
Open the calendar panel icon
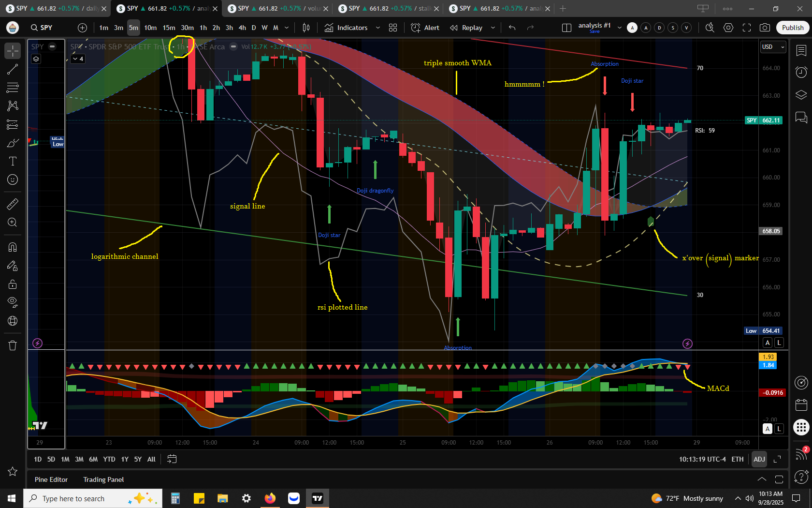(x=801, y=404)
